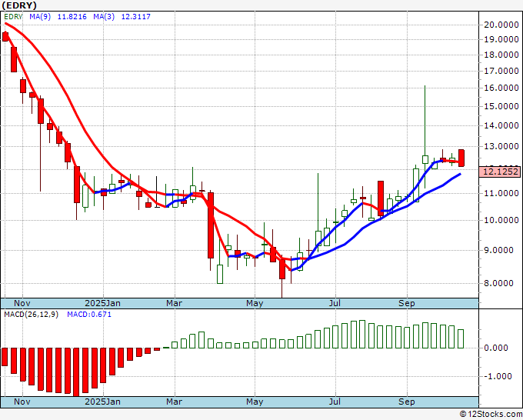The height and width of the screenshot is (420, 523).
Task: Click May on the price chart date axis
Action: (x=255, y=303)
